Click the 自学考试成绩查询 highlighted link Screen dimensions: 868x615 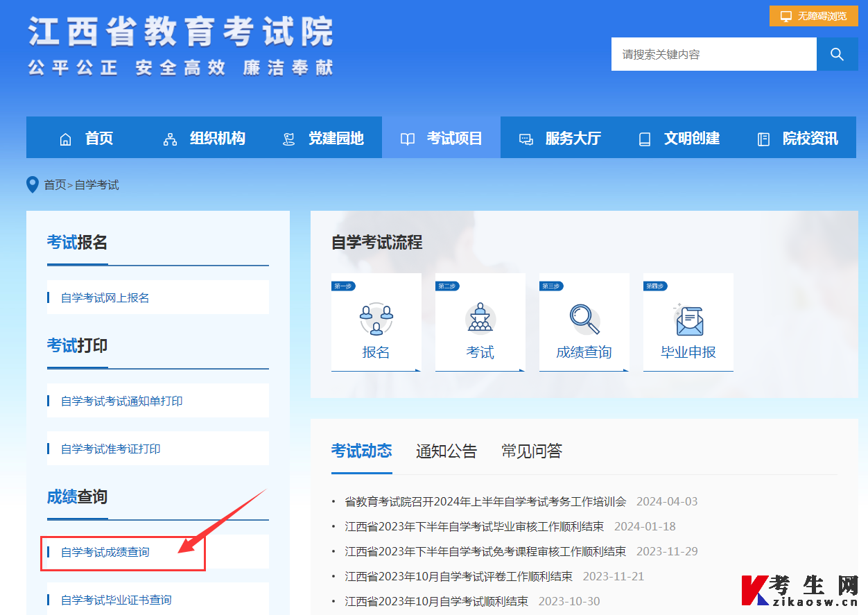pos(105,551)
